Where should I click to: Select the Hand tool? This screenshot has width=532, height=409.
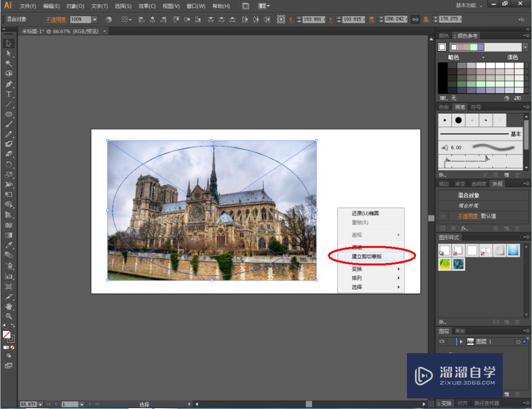9,306
